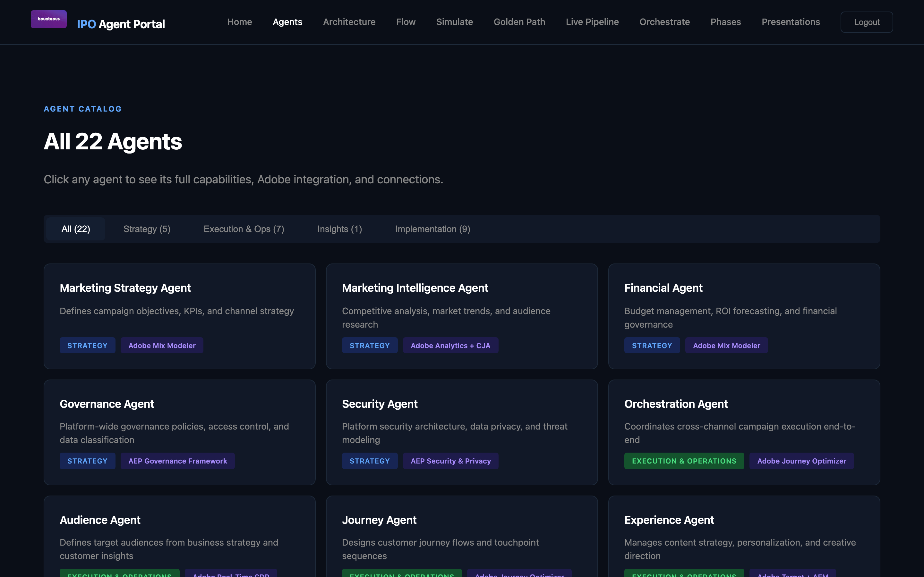924x577 pixels.
Task: Click the EXECUTION & OPERATIONS tag on Orchestration Agent
Action: [683, 461]
